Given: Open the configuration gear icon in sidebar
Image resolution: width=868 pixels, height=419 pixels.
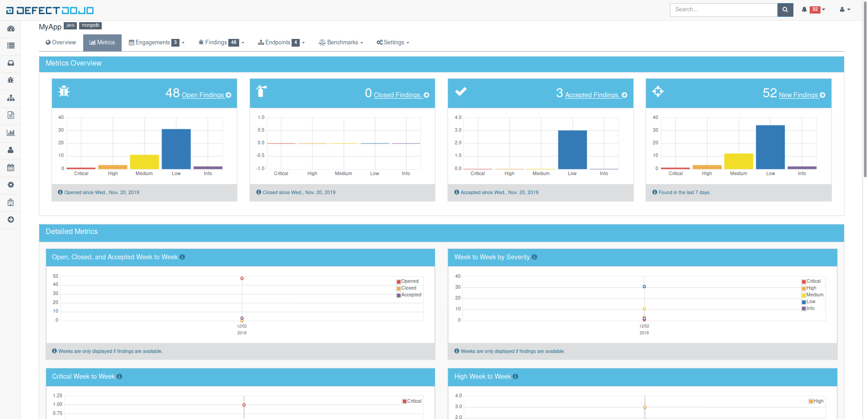Looking at the screenshot, I should tap(11, 185).
